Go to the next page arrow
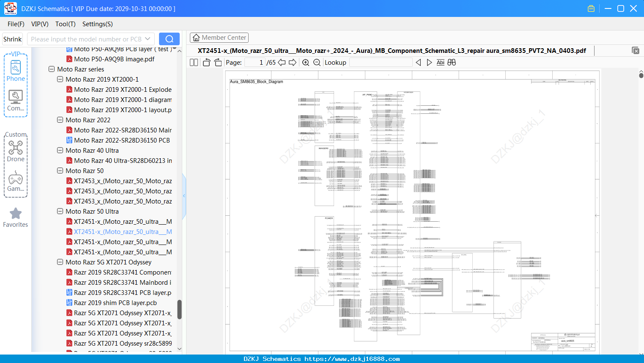644x363 pixels. [293, 63]
